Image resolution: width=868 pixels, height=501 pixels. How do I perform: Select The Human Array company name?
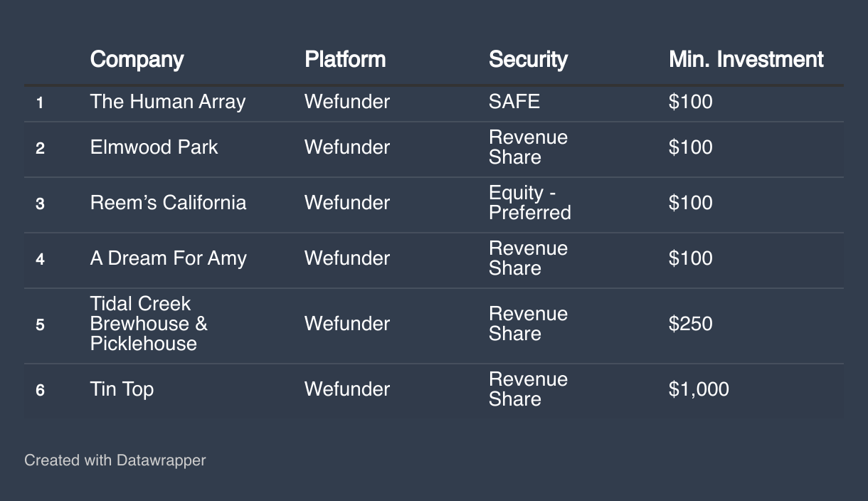168,102
